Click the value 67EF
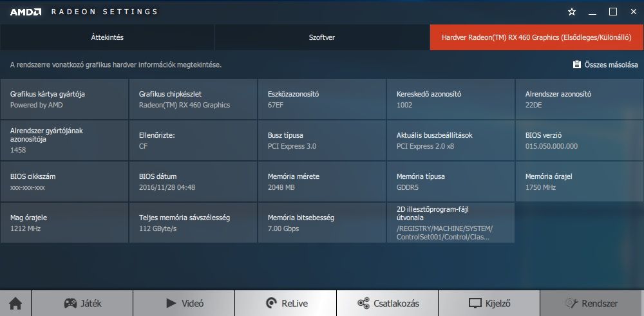Screen dimensions: 644x316 coord(276,105)
